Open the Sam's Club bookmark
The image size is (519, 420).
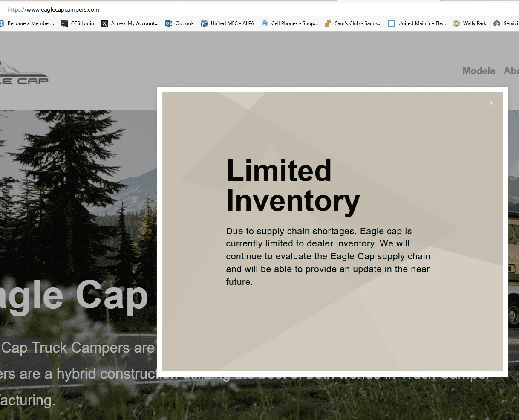point(353,23)
